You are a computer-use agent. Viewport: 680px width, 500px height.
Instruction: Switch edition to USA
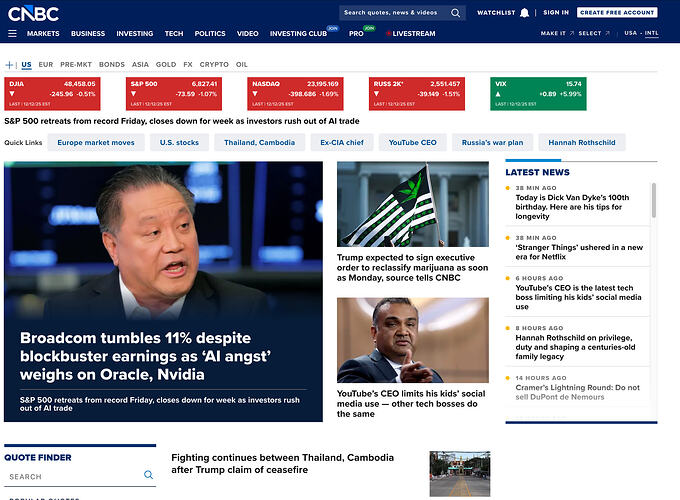click(631, 33)
